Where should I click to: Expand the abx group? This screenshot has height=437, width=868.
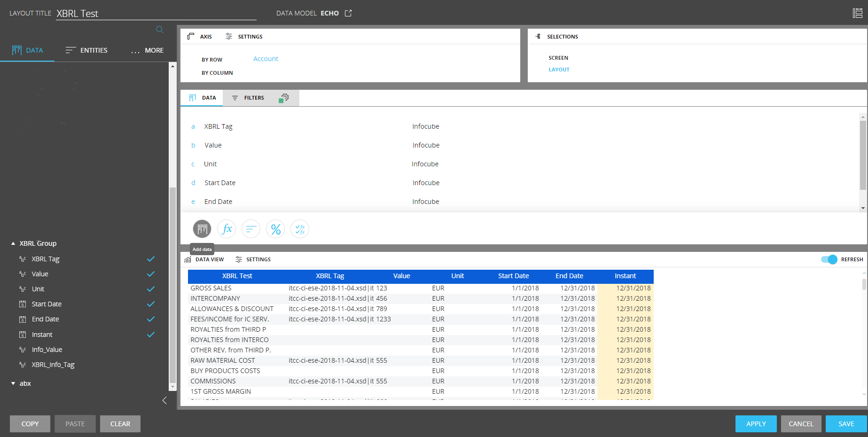13,383
